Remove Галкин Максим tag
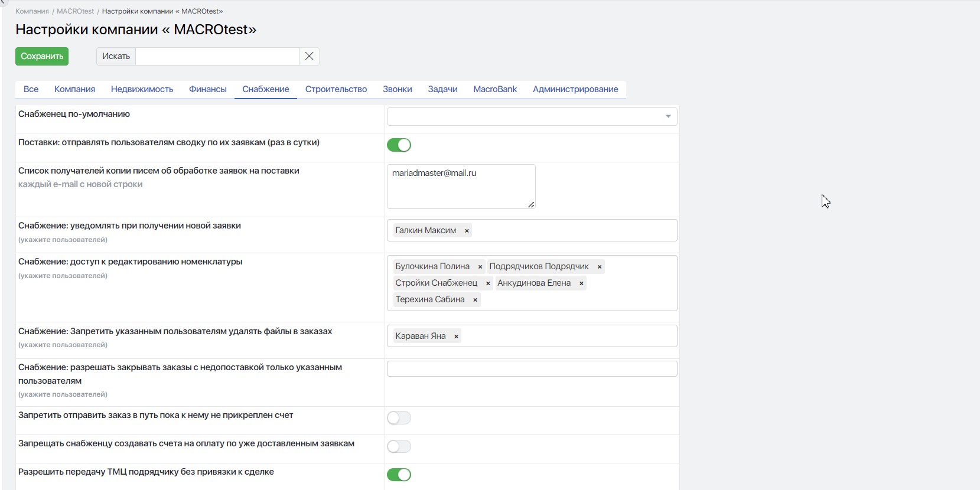Screen dimensions: 980x490 point(467,231)
